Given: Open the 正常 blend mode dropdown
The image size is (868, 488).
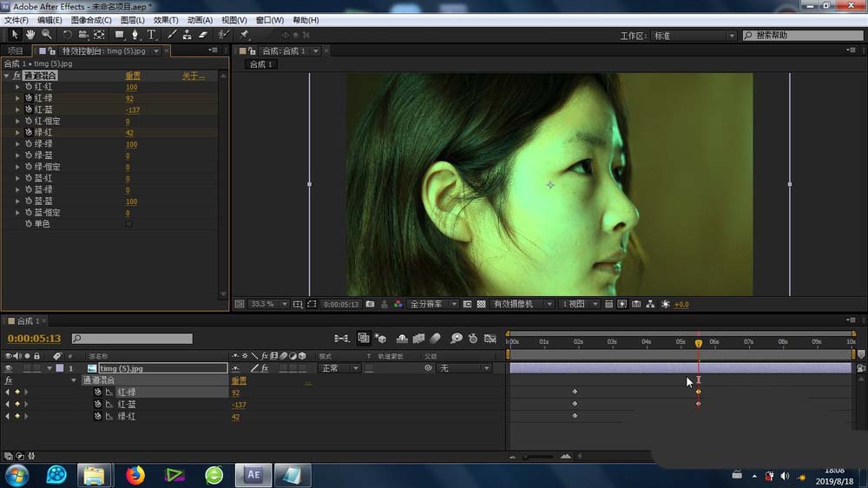Looking at the screenshot, I should coord(339,368).
